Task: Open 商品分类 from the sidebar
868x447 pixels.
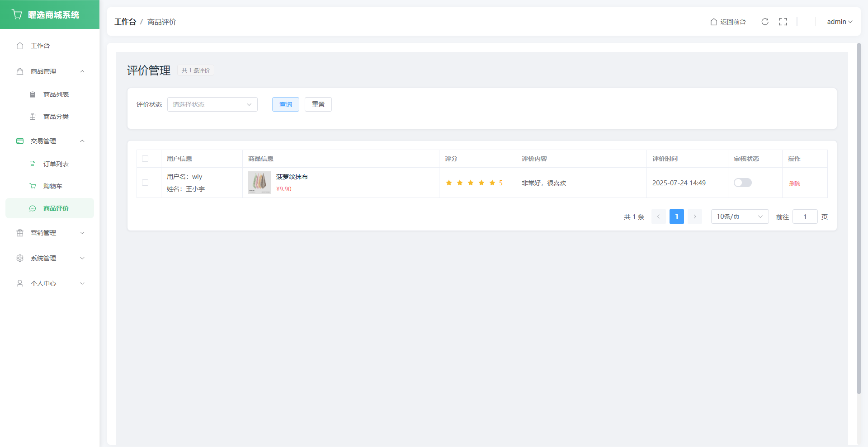Action: [x=56, y=117]
